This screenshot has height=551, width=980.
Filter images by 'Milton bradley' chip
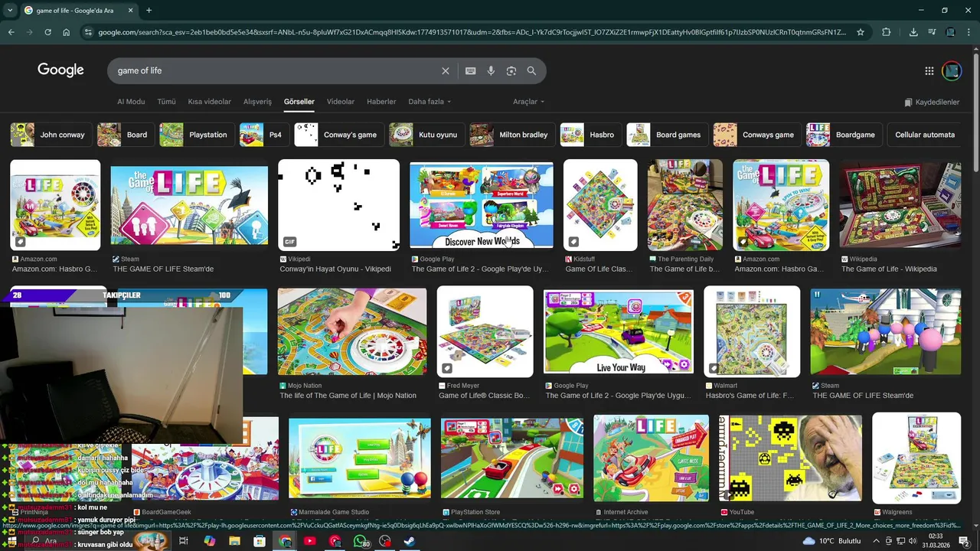[512, 135]
